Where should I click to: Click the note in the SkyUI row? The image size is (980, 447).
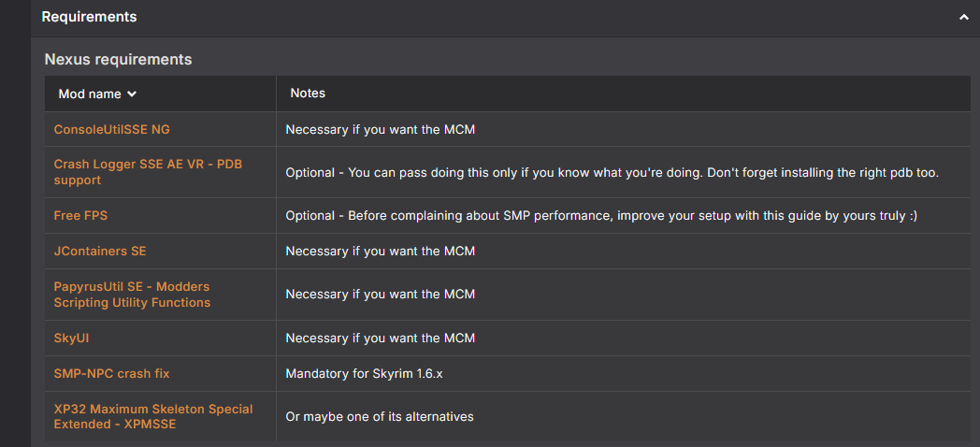[x=380, y=338]
